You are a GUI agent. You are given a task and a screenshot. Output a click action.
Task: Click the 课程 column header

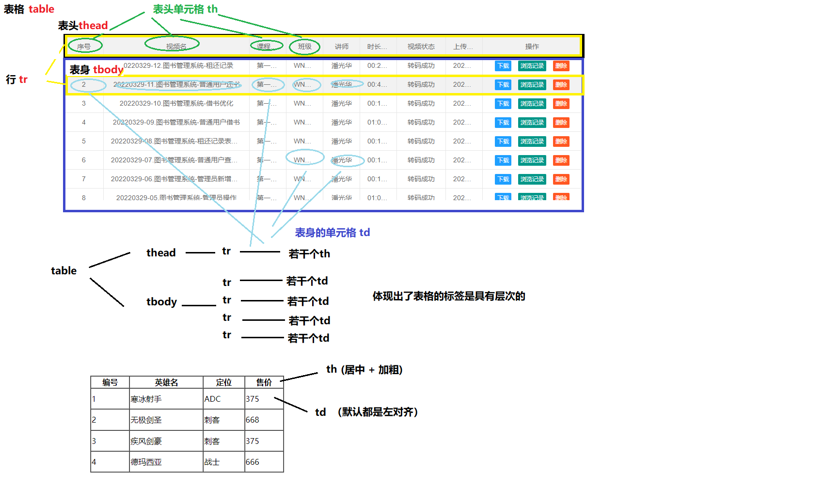(x=264, y=47)
